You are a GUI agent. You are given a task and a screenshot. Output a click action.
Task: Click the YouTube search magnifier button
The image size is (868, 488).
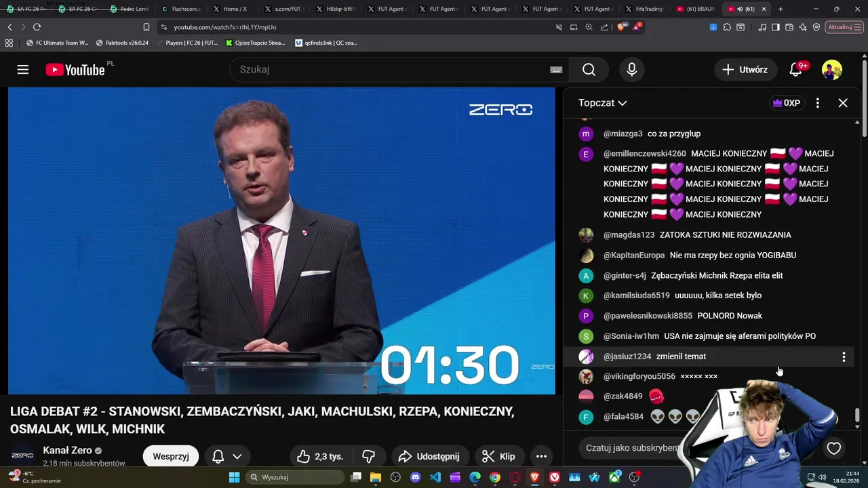pos(589,70)
